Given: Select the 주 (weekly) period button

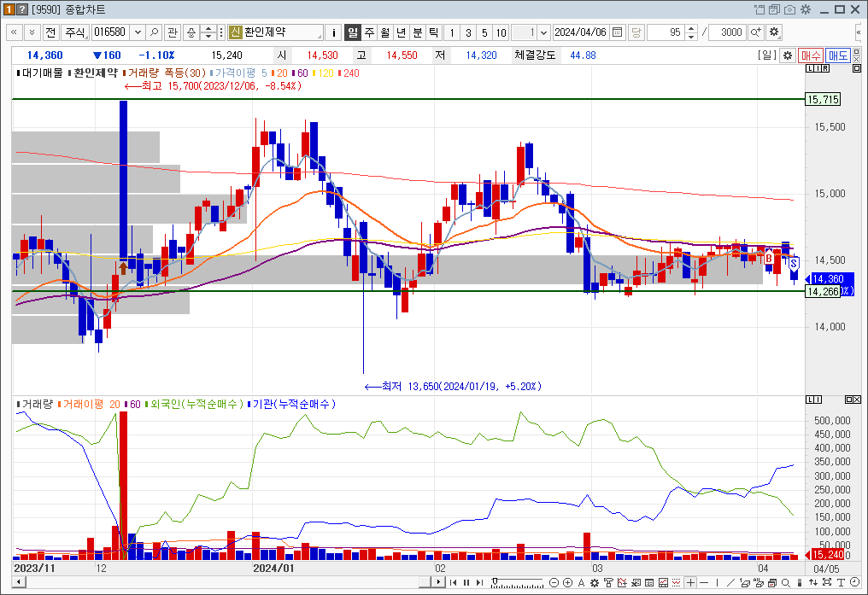Looking at the screenshot, I should pyautogui.click(x=369, y=32).
